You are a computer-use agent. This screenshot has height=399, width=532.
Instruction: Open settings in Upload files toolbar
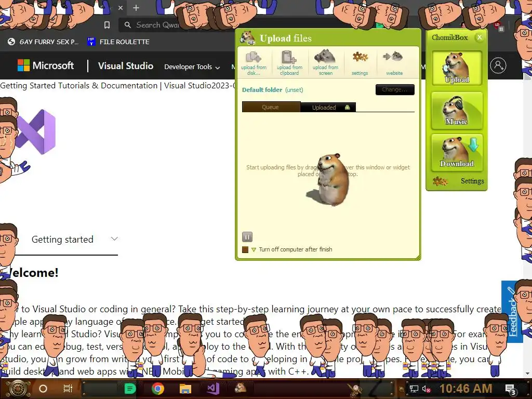(360, 63)
